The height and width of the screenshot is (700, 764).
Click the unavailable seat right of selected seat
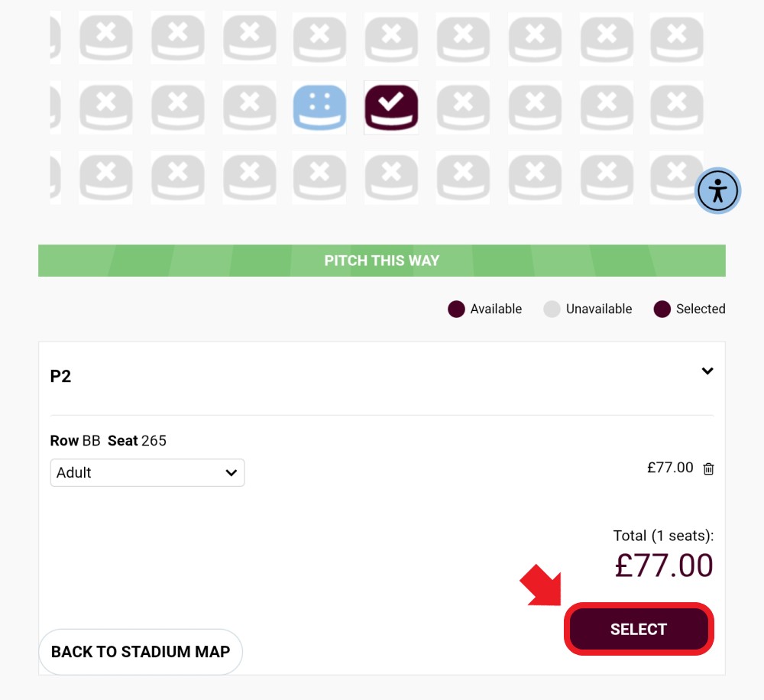[x=463, y=108]
